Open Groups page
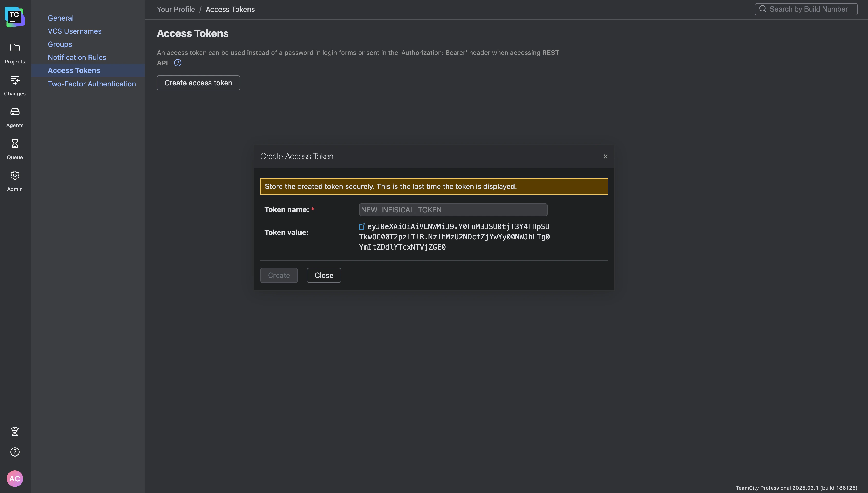Image resolution: width=868 pixels, height=493 pixels. point(60,44)
